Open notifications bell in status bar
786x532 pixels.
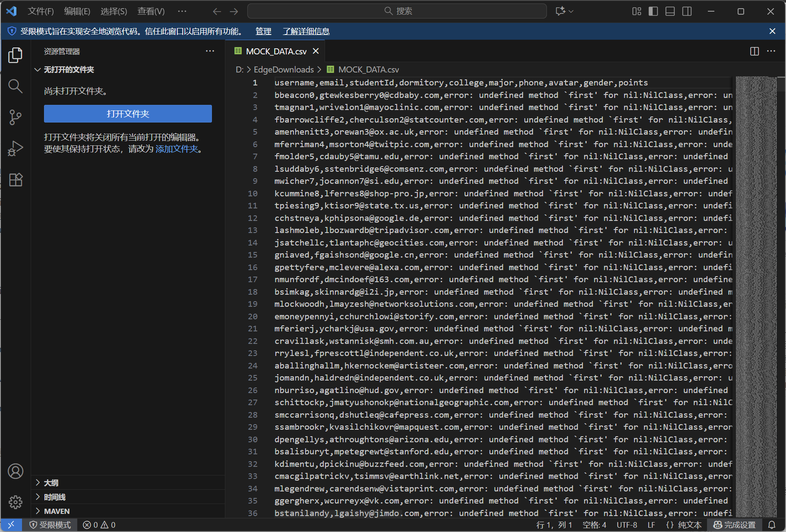click(x=772, y=525)
